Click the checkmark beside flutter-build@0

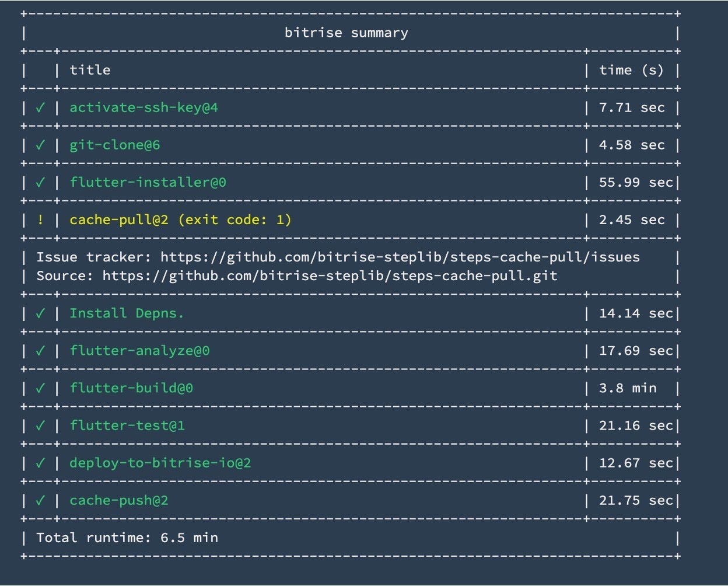40,388
